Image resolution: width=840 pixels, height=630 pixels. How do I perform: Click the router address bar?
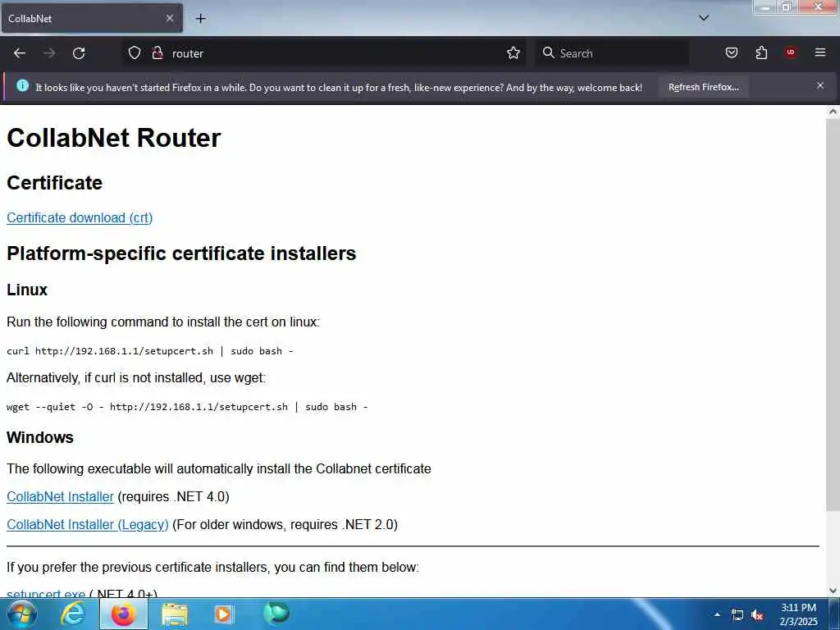[x=325, y=53]
